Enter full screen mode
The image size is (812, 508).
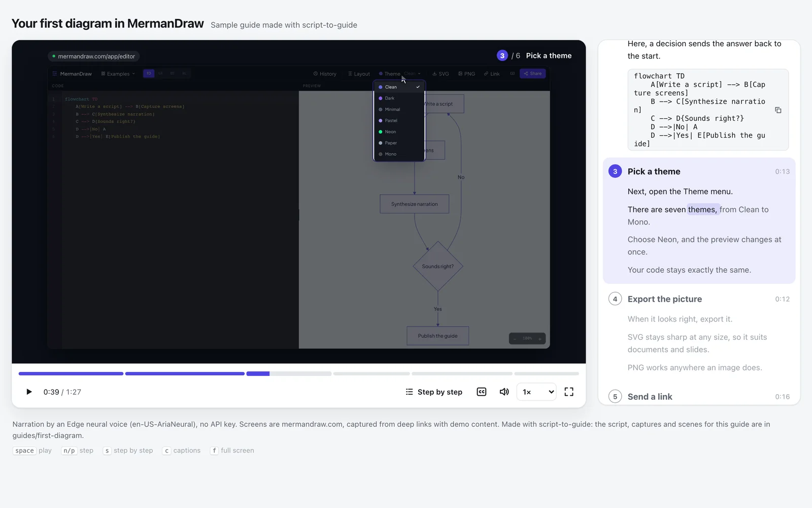569,392
